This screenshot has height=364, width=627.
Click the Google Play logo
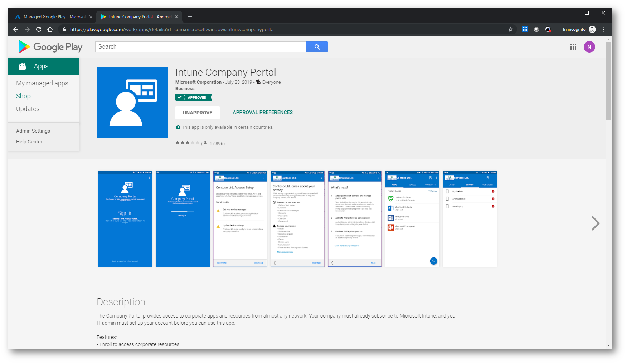(x=50, y=47)
